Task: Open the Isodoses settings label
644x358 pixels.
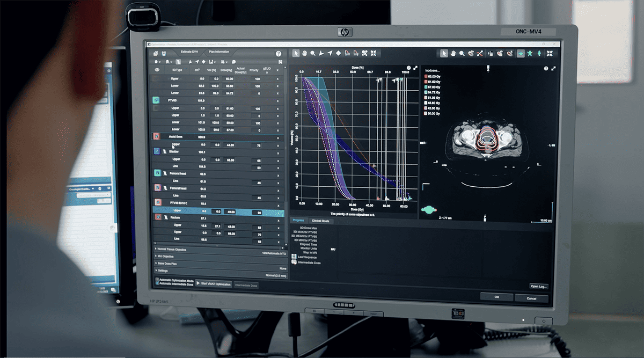Action: click(x=434, y=70)
